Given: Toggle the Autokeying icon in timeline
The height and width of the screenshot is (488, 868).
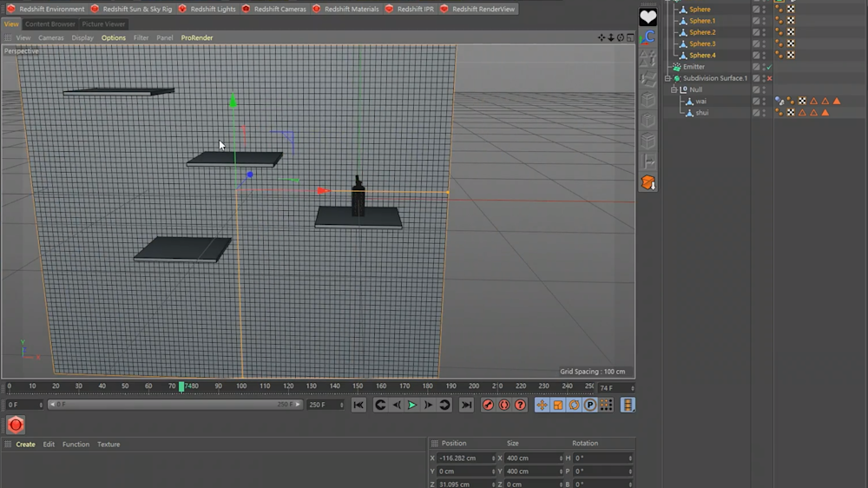Looking at the screenshot, I should [503, 405].
